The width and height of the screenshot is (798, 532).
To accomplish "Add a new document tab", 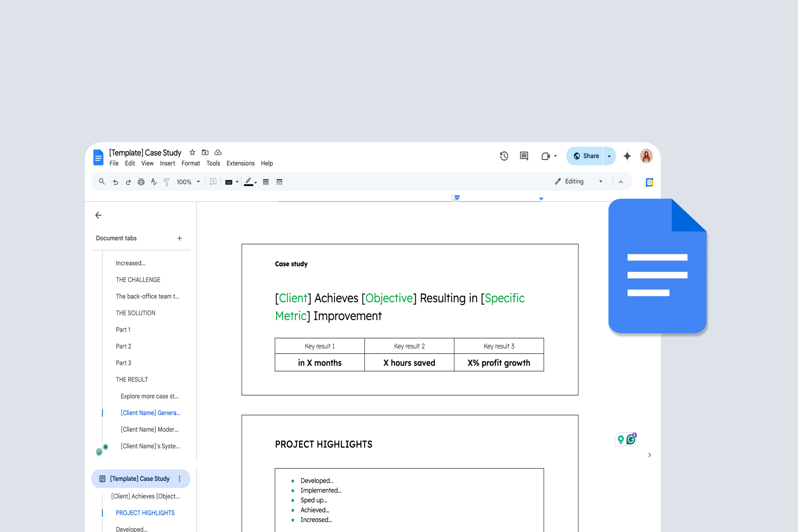I will pos(180,238).
